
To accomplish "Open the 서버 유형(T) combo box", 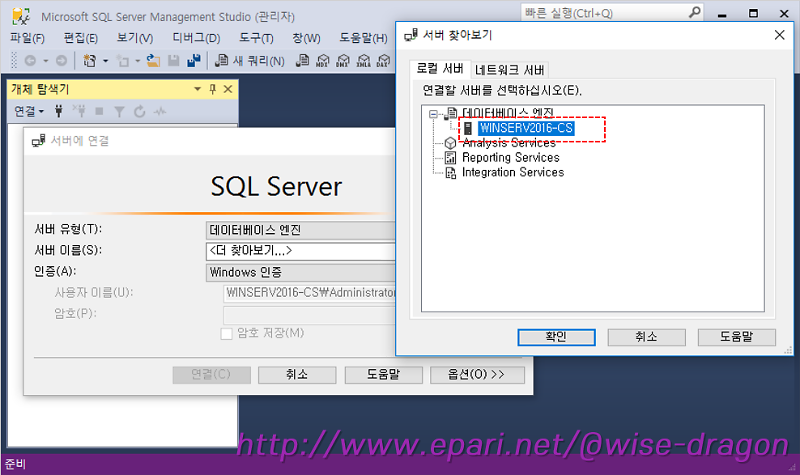I will [x=301, y=230].
